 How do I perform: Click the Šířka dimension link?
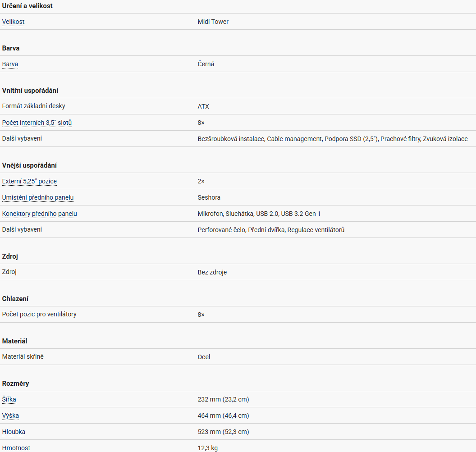pos(9,399)
